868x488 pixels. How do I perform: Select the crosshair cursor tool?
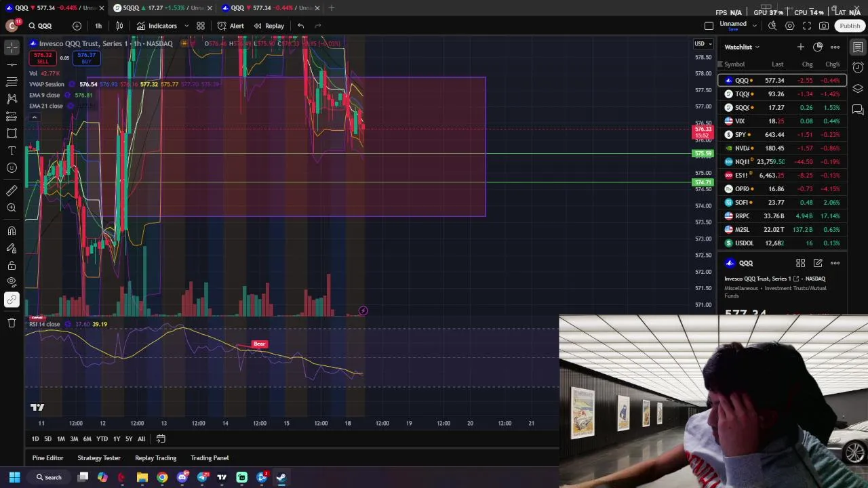click(12, 47)
